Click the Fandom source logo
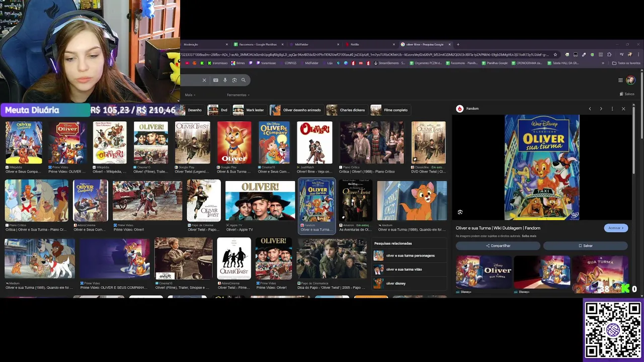This screenshot has width=644, height=362. (459, 109)
